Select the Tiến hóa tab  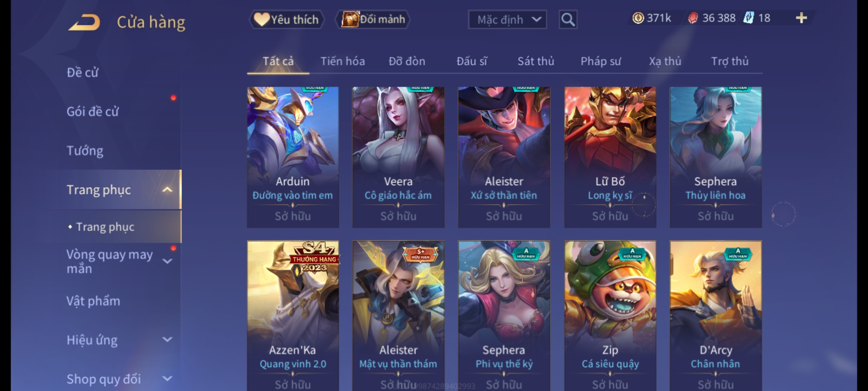tap(342, 61)
